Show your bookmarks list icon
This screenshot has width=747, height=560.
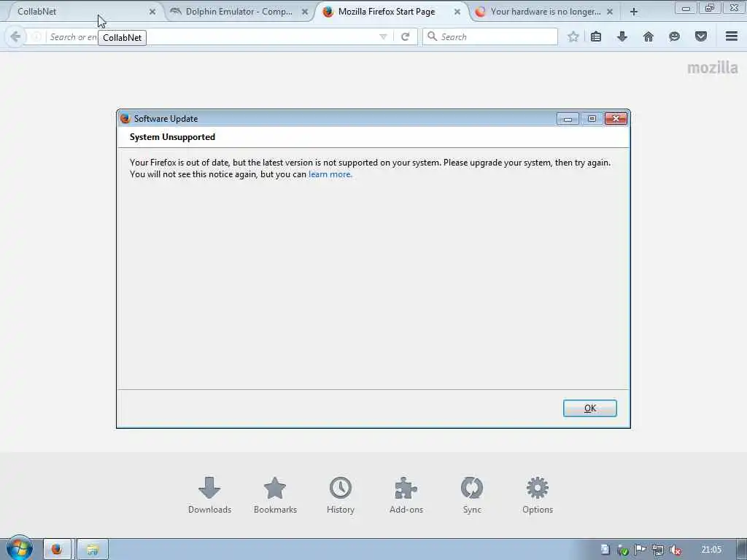tap(596, 36)
